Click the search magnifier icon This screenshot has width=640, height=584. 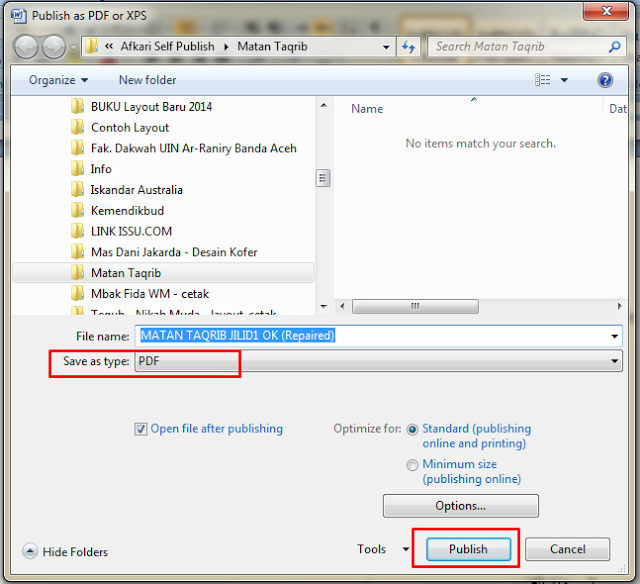tap(615, 47)
